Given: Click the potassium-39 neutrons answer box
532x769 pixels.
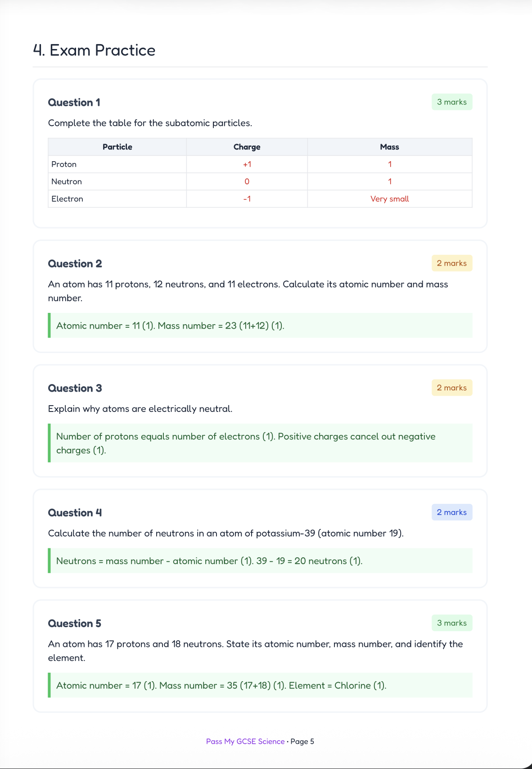Looking at the screenshot, I should pos(260,561).
